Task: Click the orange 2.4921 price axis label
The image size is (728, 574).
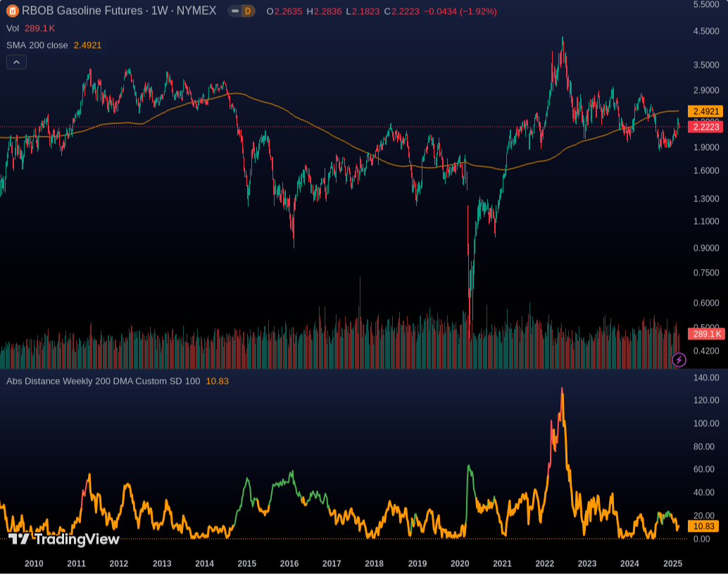Action: 705,111
